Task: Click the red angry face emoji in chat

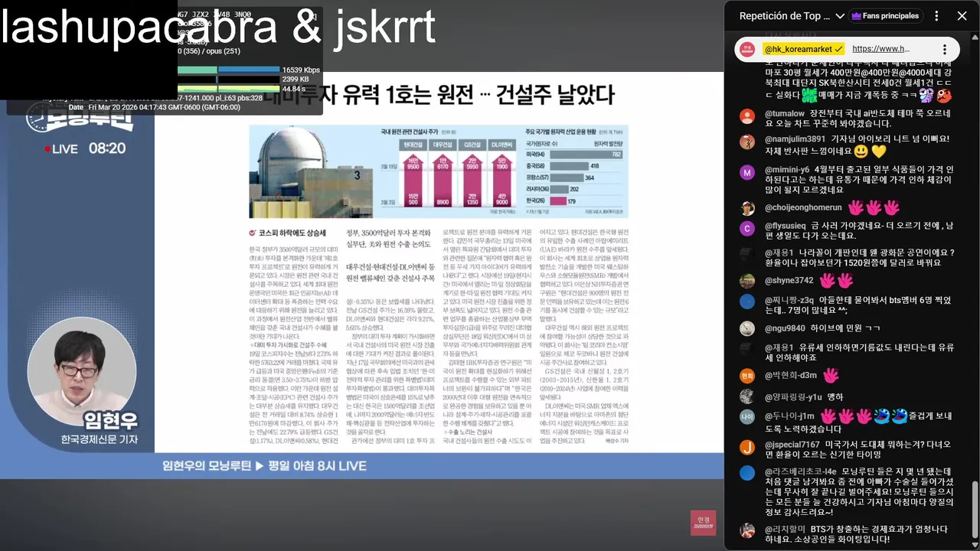Action: click(945, 96)
